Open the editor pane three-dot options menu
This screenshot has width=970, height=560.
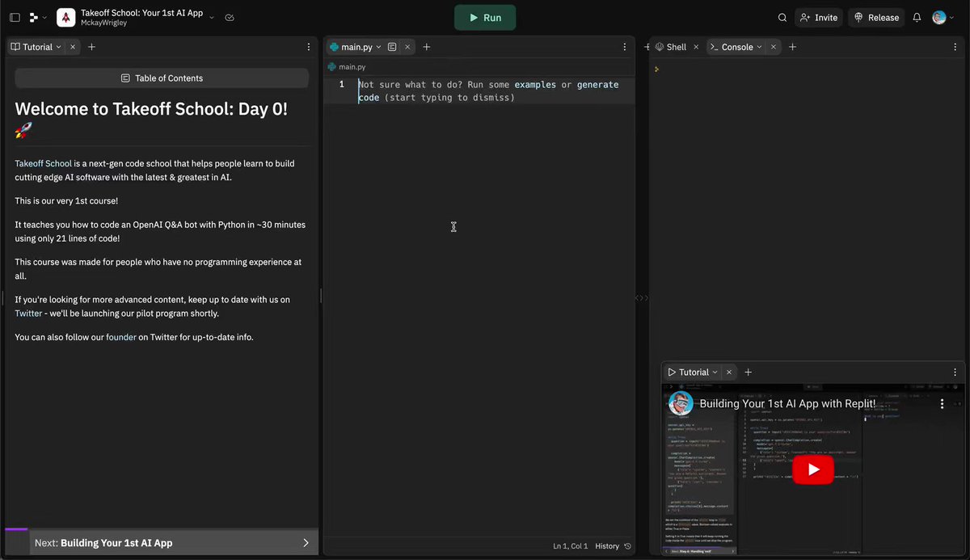tap(625, 47)
